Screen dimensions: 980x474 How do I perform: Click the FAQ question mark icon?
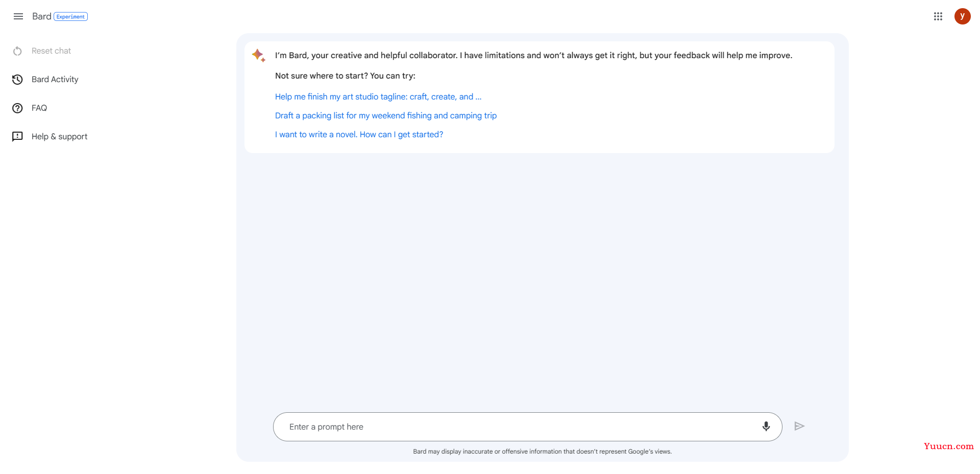click(x=17, y=108)
